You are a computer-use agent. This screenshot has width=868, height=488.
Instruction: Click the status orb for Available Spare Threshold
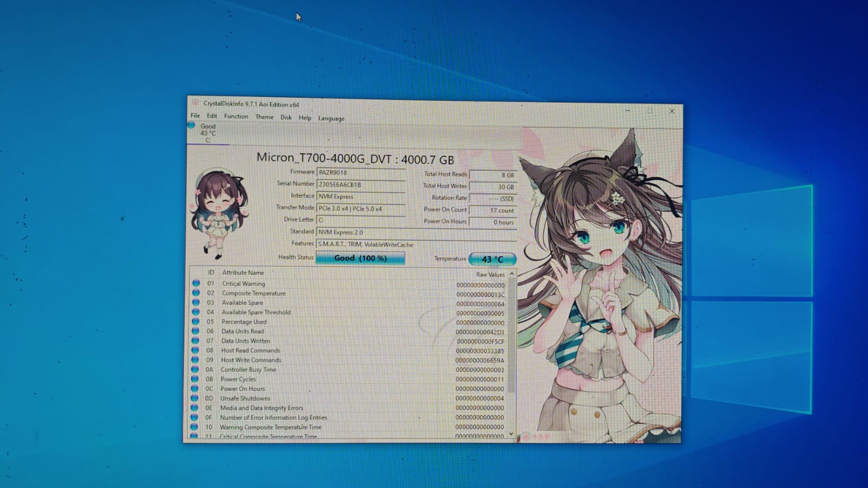pos(196,312)
